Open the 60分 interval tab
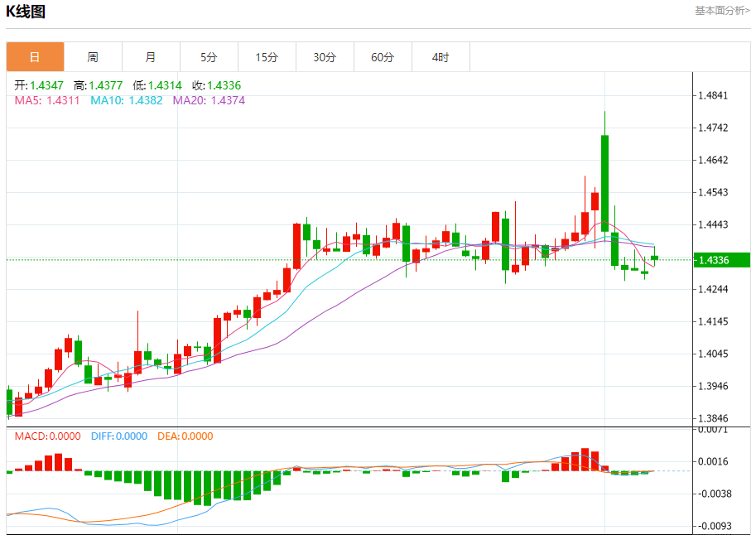The width and height of the screenshot is (756, 535). pos(383,57)
